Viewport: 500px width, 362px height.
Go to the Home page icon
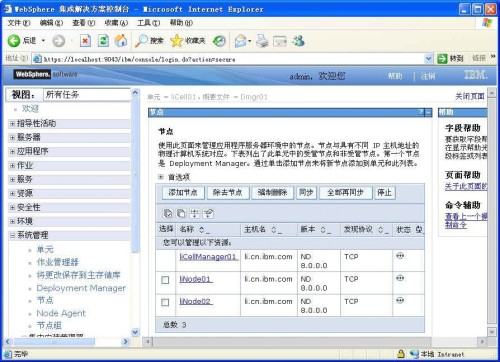[x=121, y=41]
